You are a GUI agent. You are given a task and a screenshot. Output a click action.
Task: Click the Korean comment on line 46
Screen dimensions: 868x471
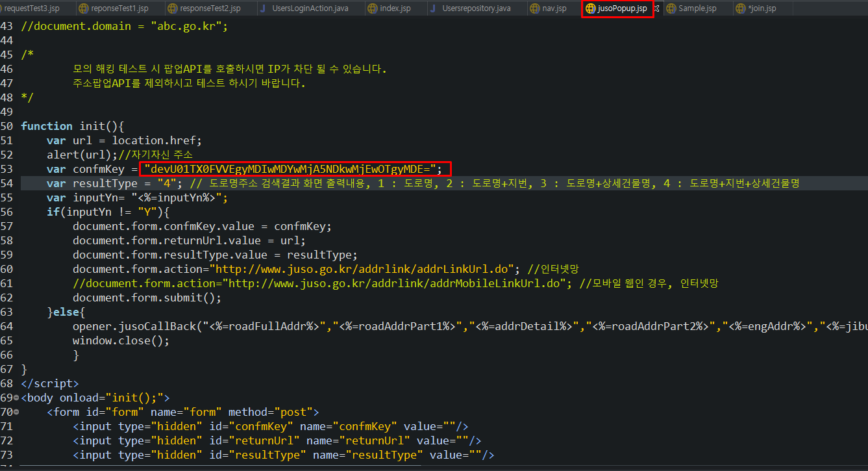(230, 69)
